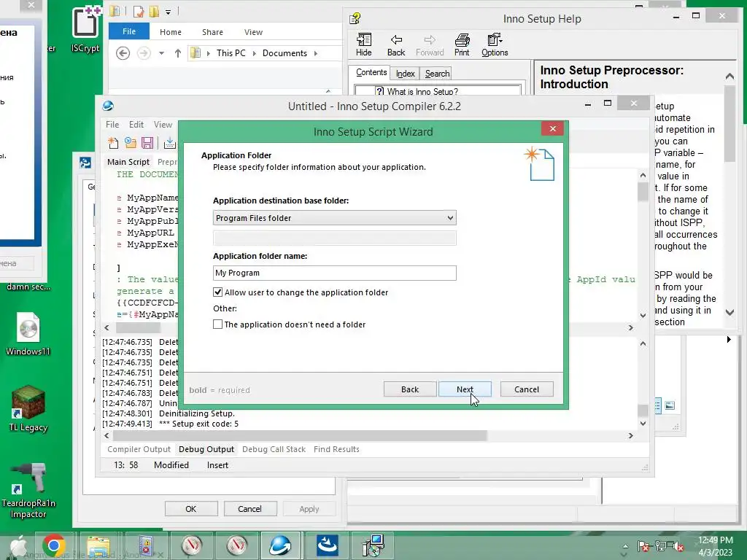This screenshot has height=560, width=747.
Task: Switch to Debug Call Stack tab
Action: click(274, 449)
